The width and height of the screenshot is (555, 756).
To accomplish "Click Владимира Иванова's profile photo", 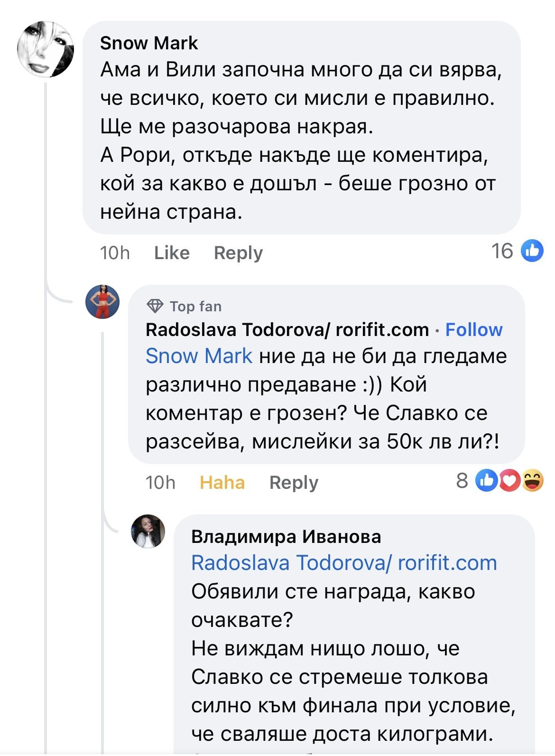I will pos(148,531).
